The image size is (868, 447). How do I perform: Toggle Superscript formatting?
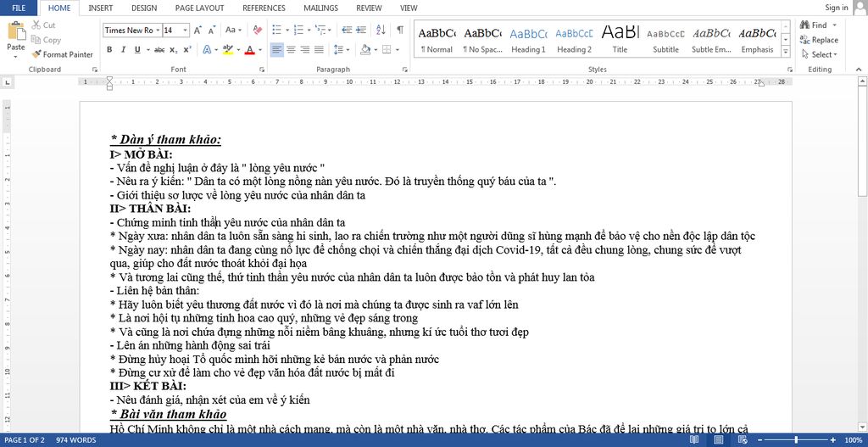click(x=187, y=50)
